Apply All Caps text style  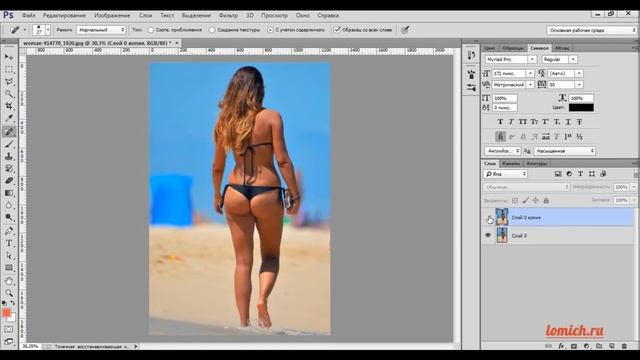pos(522,122)
